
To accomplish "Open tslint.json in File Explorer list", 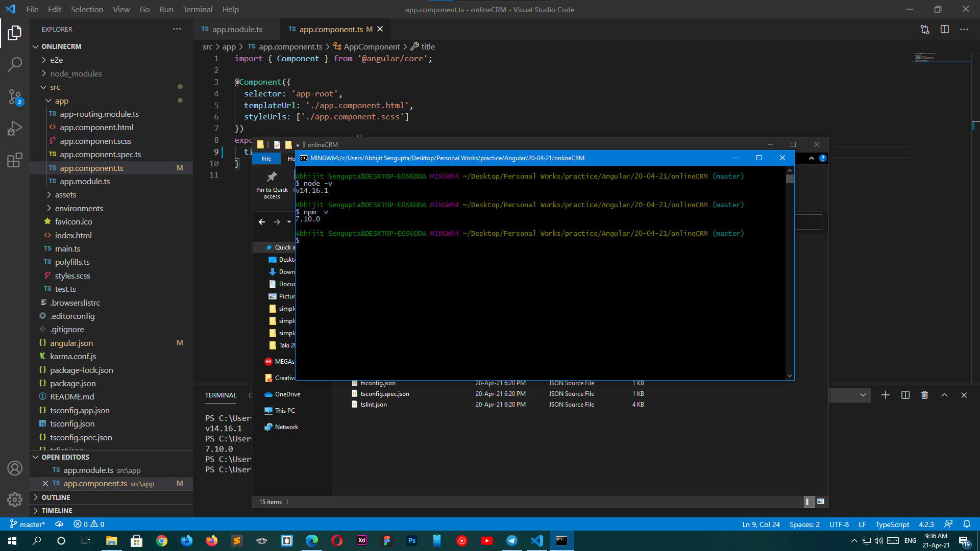I will click(374, 405).
